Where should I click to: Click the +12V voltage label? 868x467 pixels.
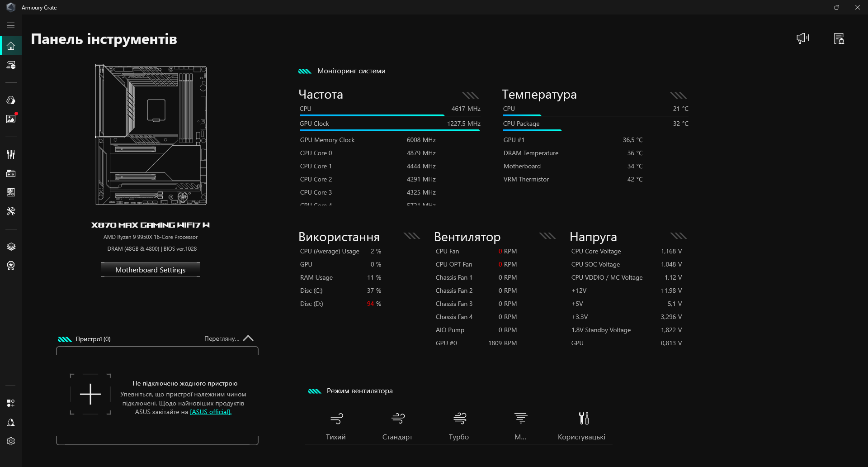[579, 291]
